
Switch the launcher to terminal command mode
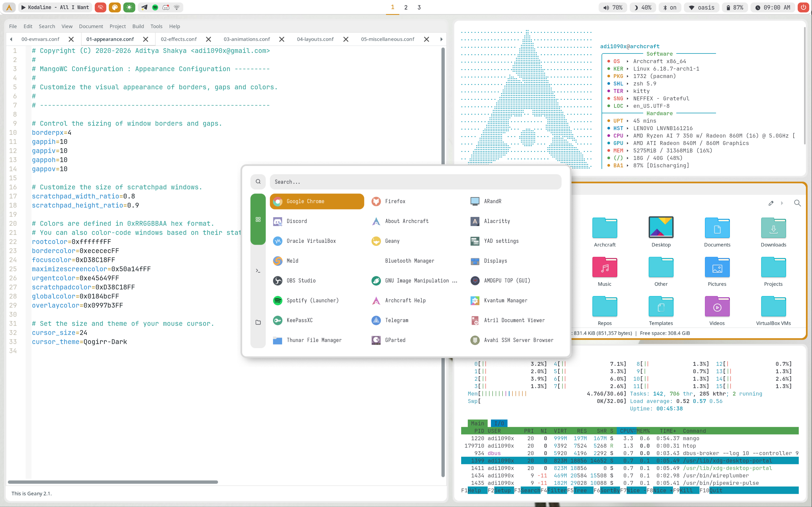click(258, 271)
